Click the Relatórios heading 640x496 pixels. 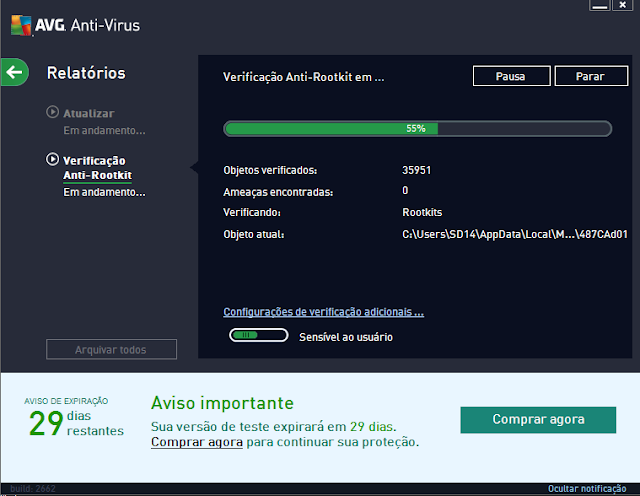pos(86,73)
